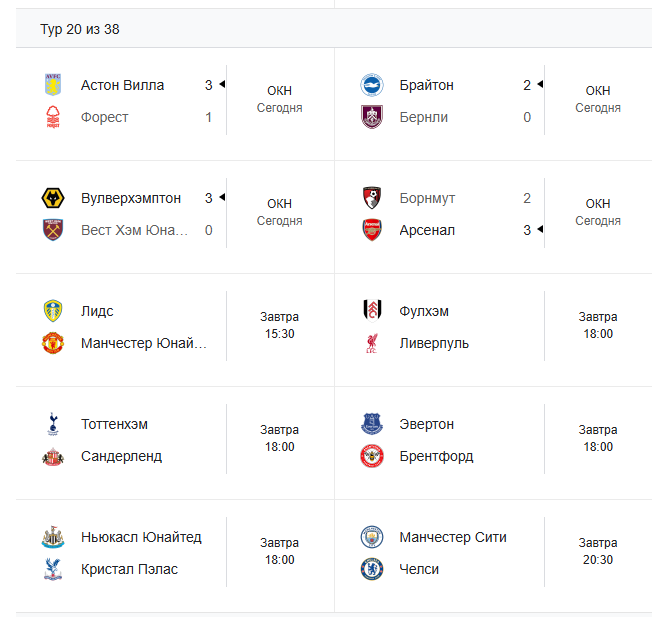Open the Лидс team link
This screenshot has height=617, width=669.
pyautogui.click(x=99, y=311)
